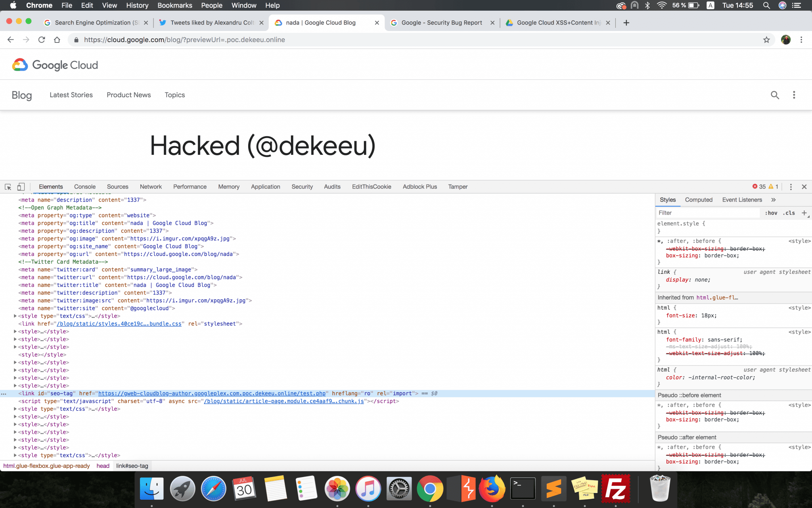Screen dimensions: 812x508
Task: Open the Chrome History menu
Action: (x=137, y=5)
